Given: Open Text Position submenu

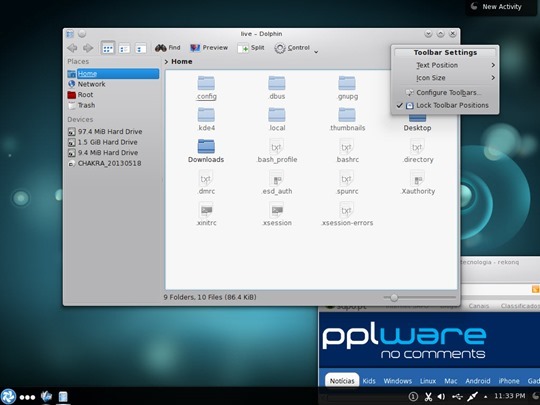Looking at the screenshot, I should click(445, 65).
